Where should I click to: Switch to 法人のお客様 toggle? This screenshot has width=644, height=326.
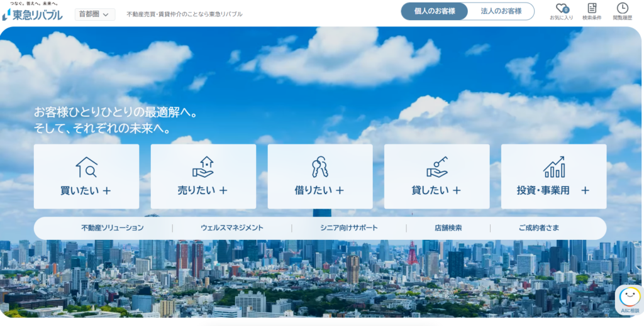[501, 11]
